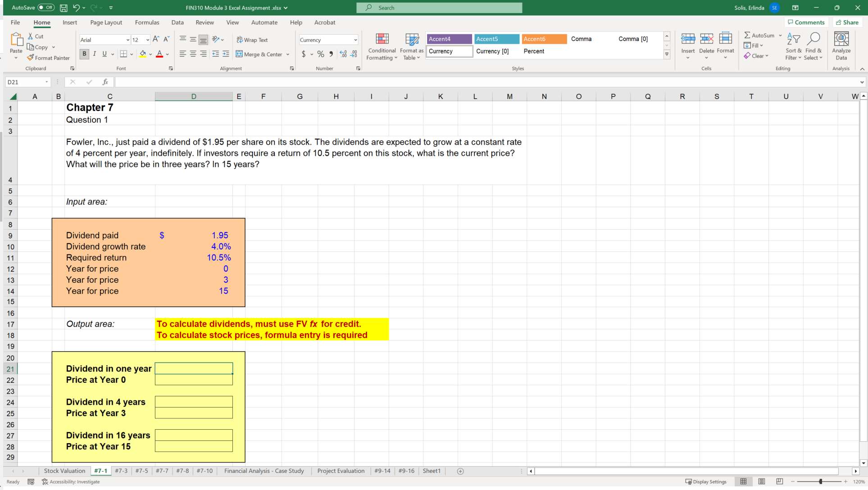The height and width of the screenshot is (490, 868).
Task: Click the Increase Indent icon
Action: [x=226, y=54]
